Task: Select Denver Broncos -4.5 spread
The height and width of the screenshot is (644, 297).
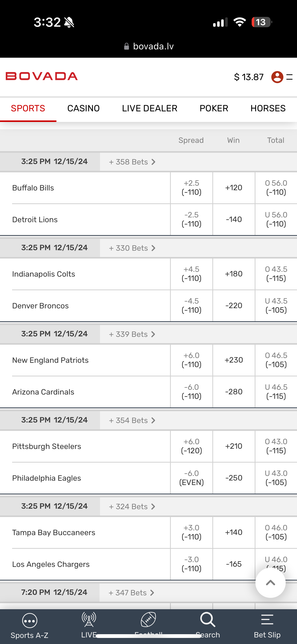Action: [191, 306]
